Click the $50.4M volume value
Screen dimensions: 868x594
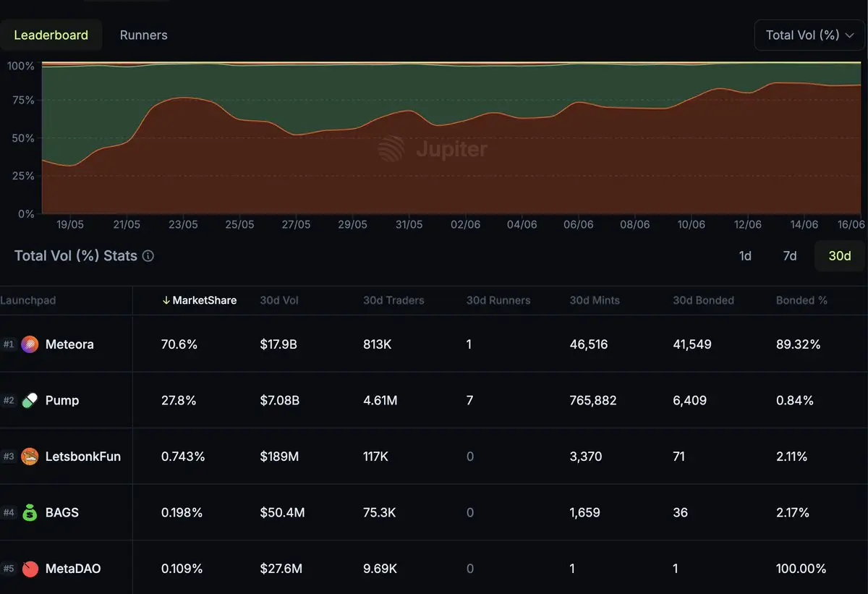(x=282, y=512)
